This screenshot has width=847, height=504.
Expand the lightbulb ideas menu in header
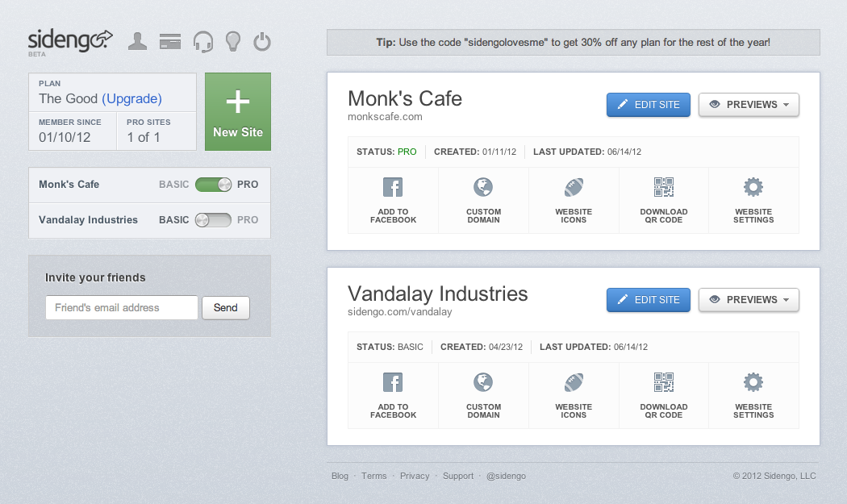click(x=232, y=40)
